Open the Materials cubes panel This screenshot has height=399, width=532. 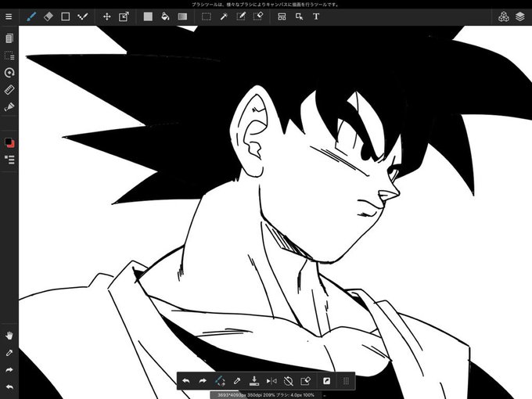click(504, 16)
